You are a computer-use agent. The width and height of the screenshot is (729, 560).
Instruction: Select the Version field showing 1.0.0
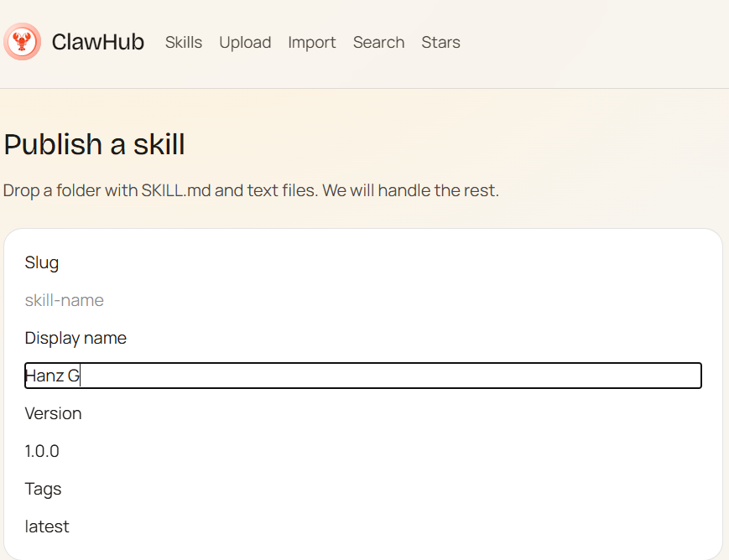[363, 451]
